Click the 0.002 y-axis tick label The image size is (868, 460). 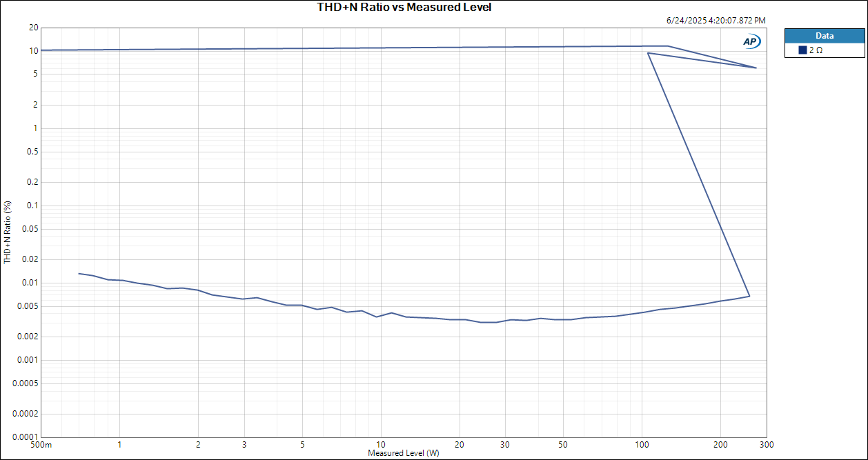click(x=28, y=337)
